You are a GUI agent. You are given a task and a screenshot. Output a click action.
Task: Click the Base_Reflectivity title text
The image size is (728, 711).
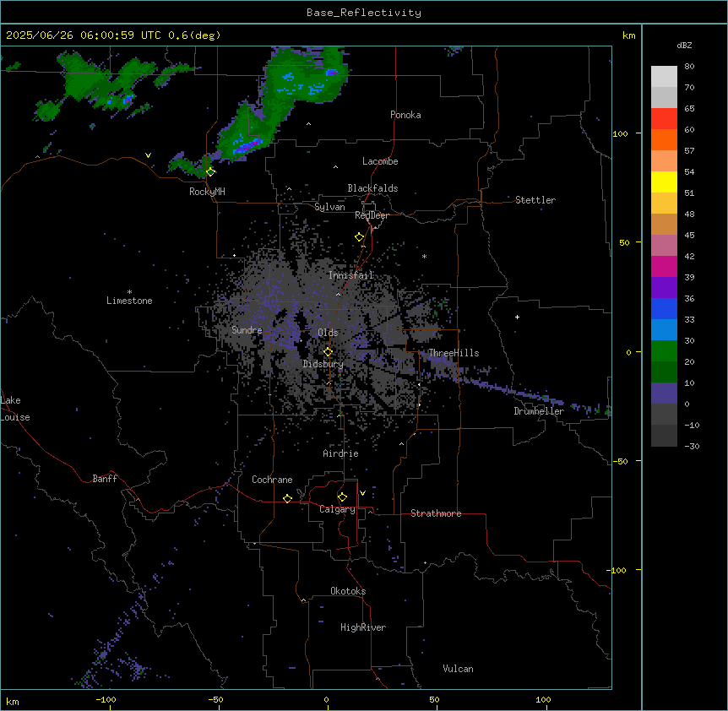tap(364, 13)
